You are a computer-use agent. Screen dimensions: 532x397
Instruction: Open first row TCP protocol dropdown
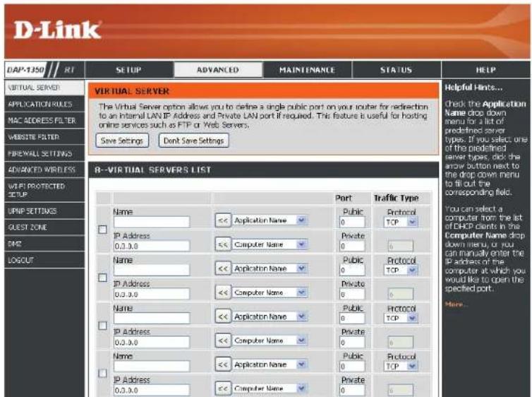point(401,223)
